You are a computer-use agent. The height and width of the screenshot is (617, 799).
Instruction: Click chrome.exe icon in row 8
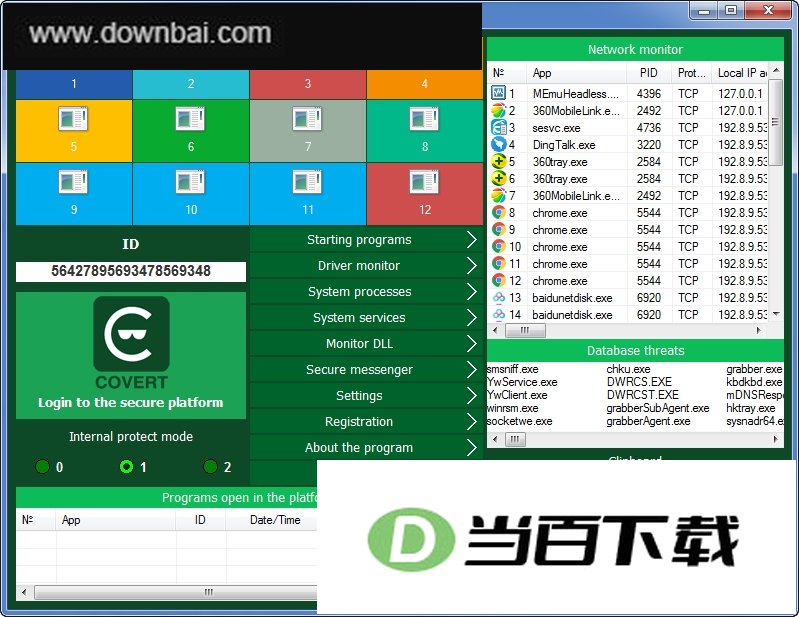click(498, 212)
